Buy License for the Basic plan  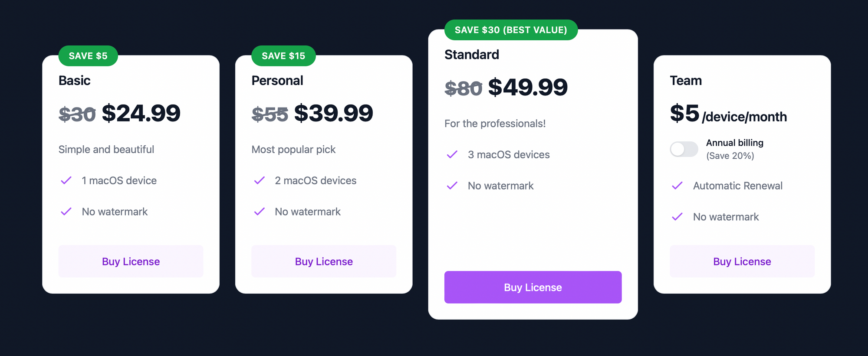pyautogui.click(x=131, y=261)
